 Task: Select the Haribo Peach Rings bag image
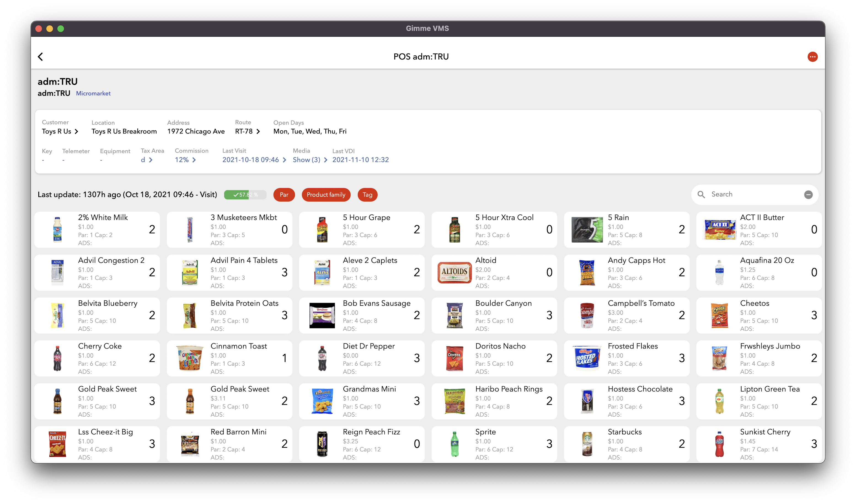tap(454, 401)
